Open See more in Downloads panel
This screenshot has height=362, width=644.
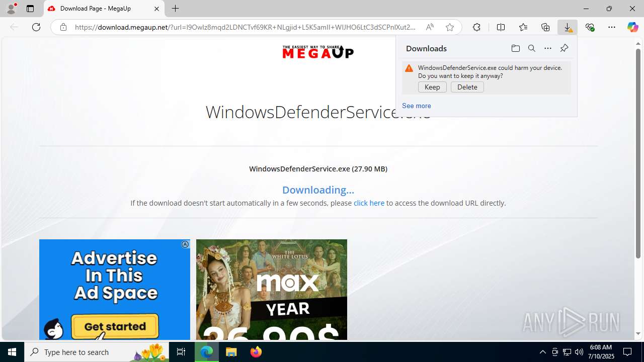pyautogui.click(x=416, y=106)
